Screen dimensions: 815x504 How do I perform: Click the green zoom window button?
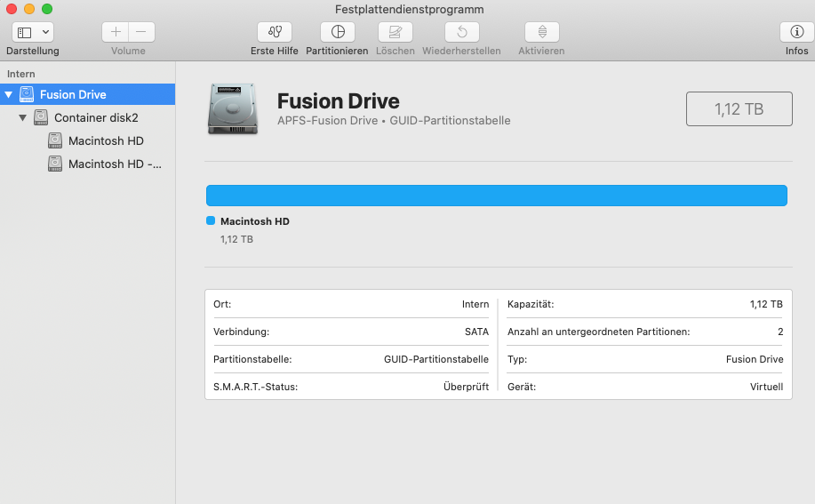(x=47, y=9)
